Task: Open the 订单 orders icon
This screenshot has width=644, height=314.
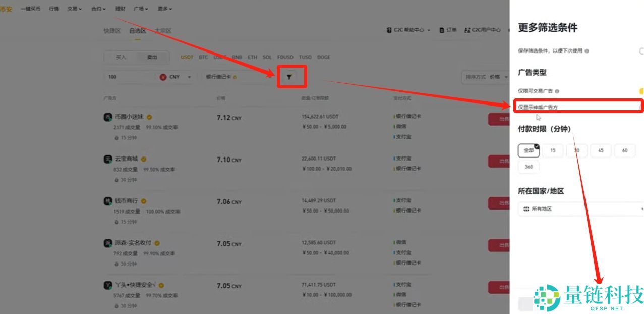Action: point(441,30)
